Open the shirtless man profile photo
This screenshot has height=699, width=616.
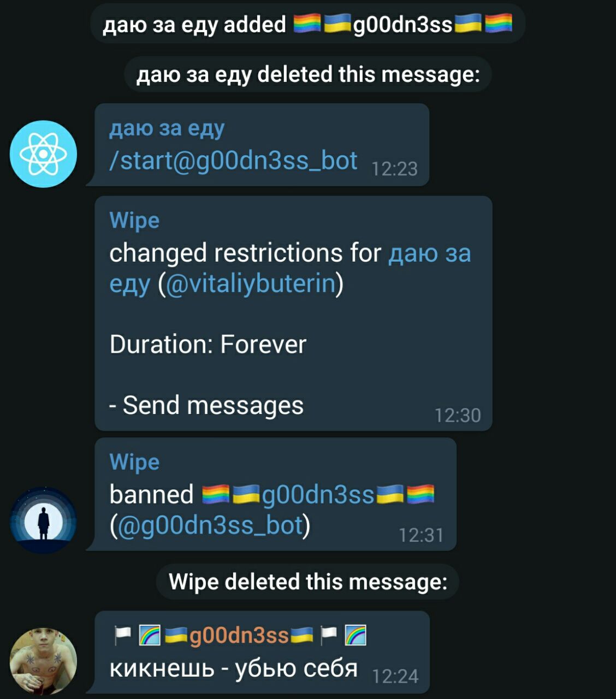coord(44,661)
